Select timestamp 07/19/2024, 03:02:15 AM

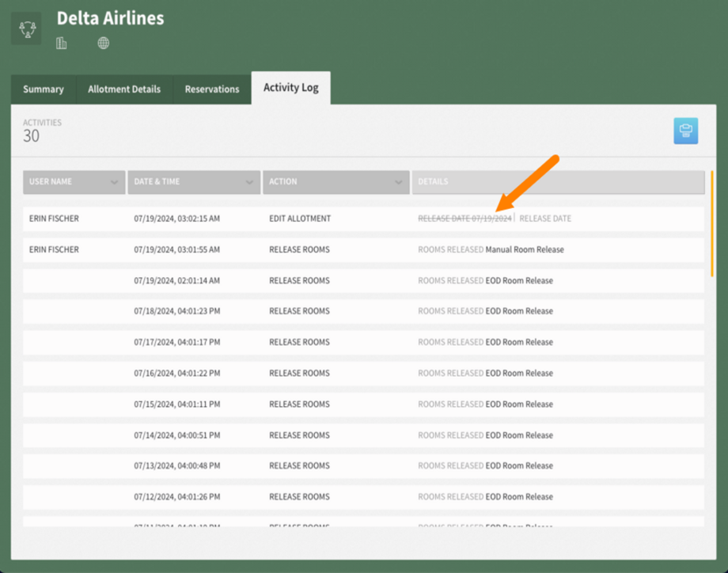click(177, 218)
